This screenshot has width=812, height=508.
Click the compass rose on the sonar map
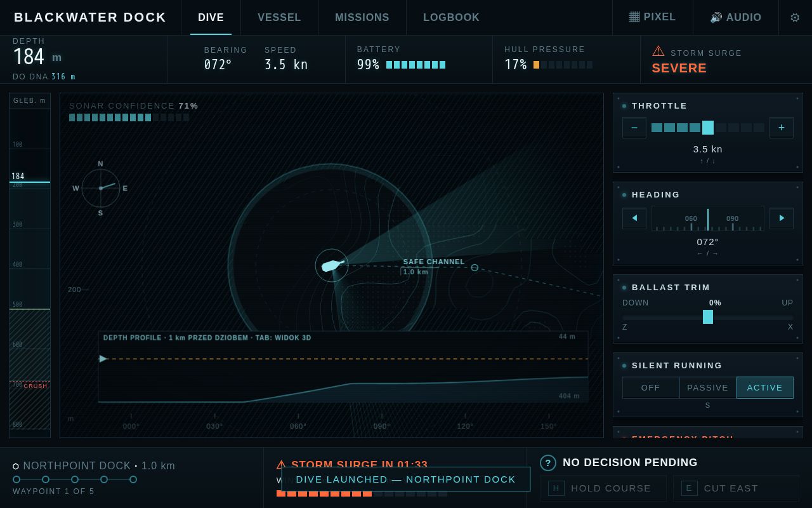(101, 188)
